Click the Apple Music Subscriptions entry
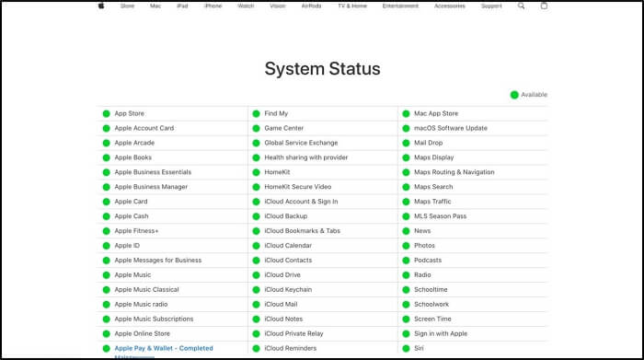 [x=154, y=319]
